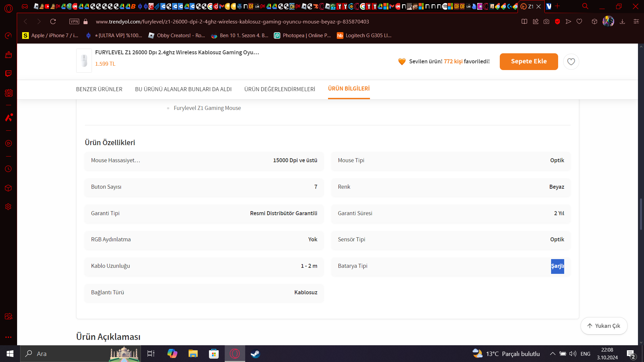Open the Steam icon in the taskbar
The image size is (644, 362).
click(255, 354)
